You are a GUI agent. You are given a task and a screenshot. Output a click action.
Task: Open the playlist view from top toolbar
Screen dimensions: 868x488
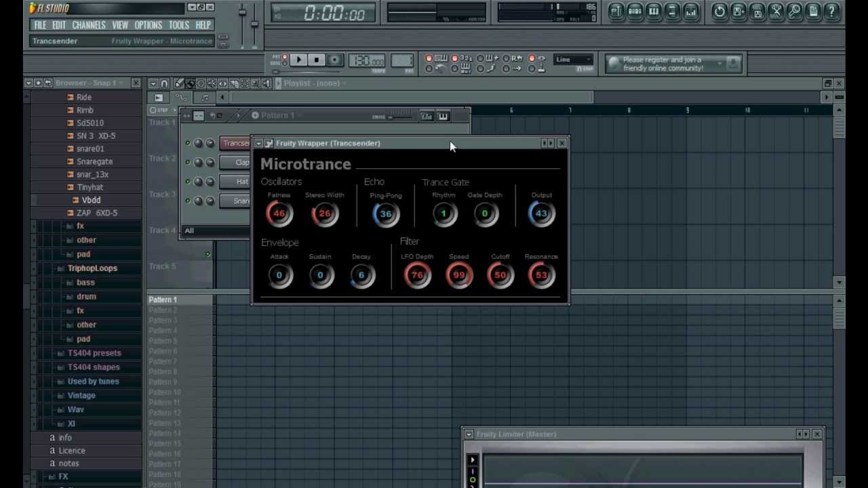pos(616,11)
